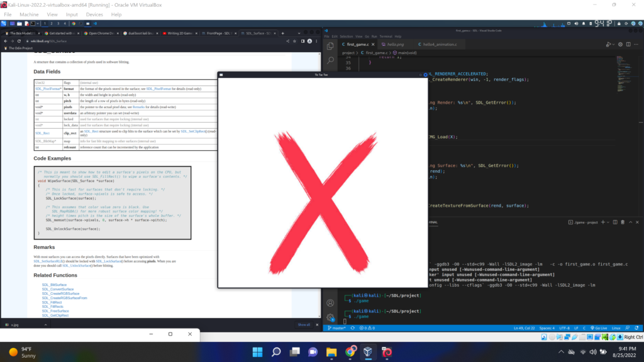Switch to Writing 2D Games Chrome tab
The image size is (644, 362).
[x=179, y=33]
